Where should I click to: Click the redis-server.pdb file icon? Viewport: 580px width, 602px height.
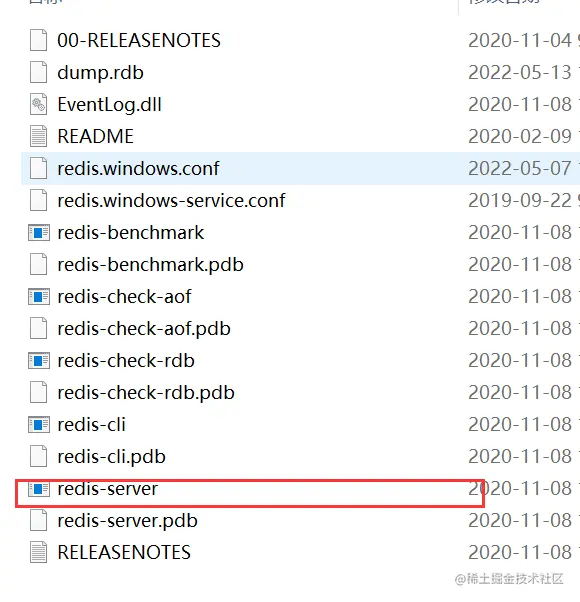point(39,520)
